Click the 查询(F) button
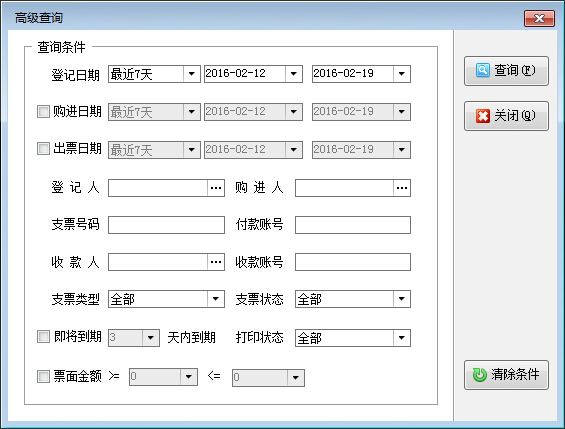Viewport: 565px width, 429px height. (x=506, y=71)
